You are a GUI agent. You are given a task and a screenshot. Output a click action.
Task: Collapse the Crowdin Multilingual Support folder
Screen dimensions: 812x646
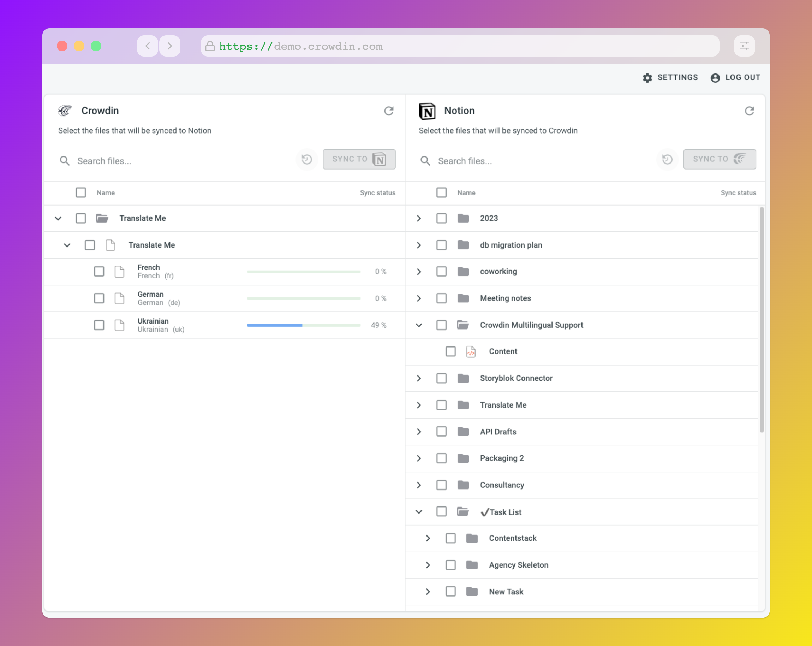[419, 325]
